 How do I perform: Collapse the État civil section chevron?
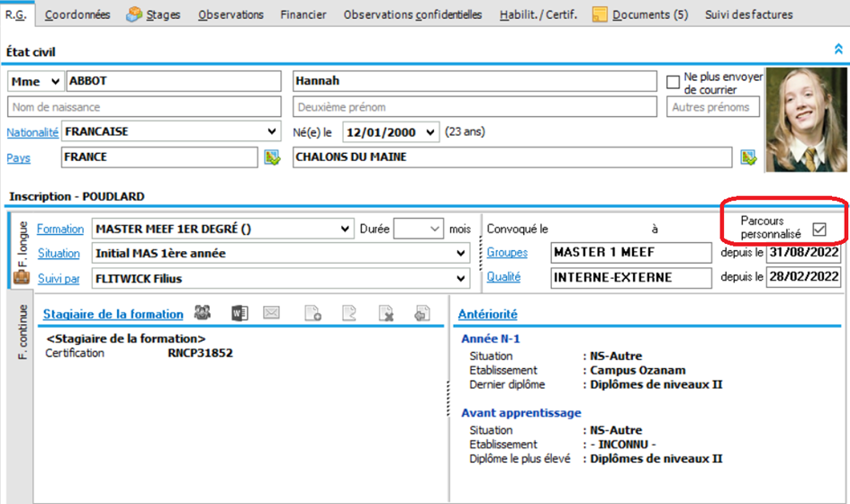coord(838,51)
